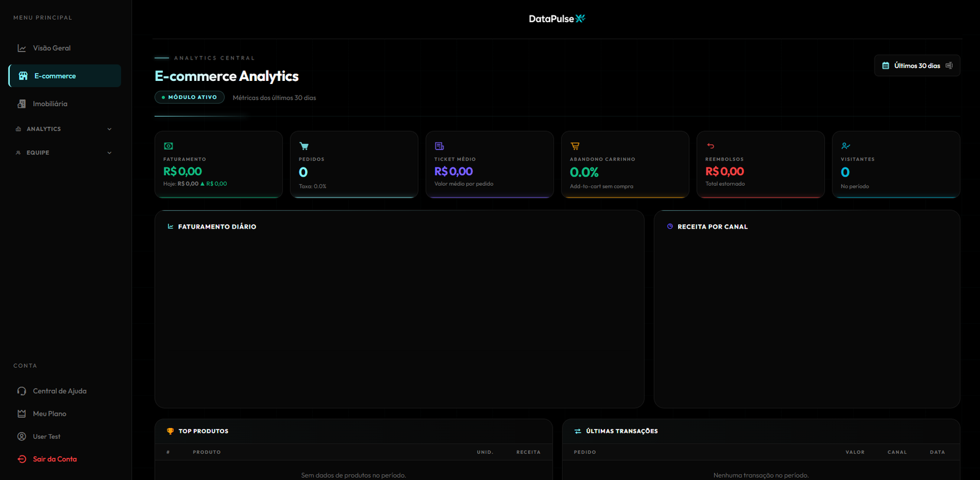Click the Métricas dos últimos 30 dias text
The image size is (980, 480).
(274, 97)
